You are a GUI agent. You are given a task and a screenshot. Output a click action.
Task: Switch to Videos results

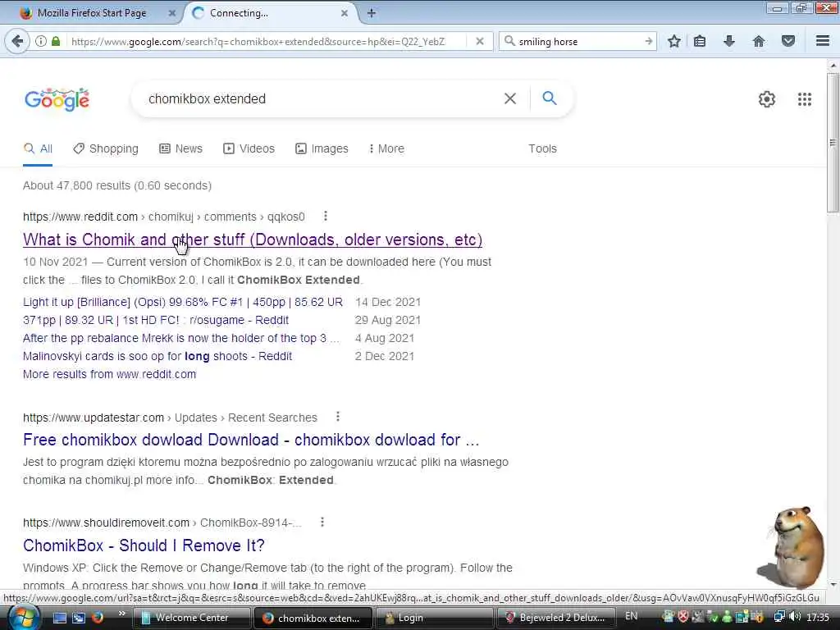[249, 148]
